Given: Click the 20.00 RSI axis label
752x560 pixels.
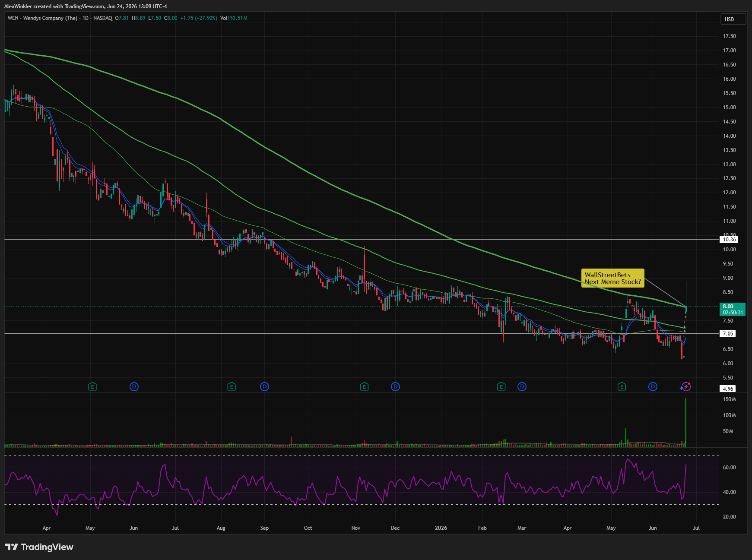Looking at the screenshot, I should (x=729, y=517).
